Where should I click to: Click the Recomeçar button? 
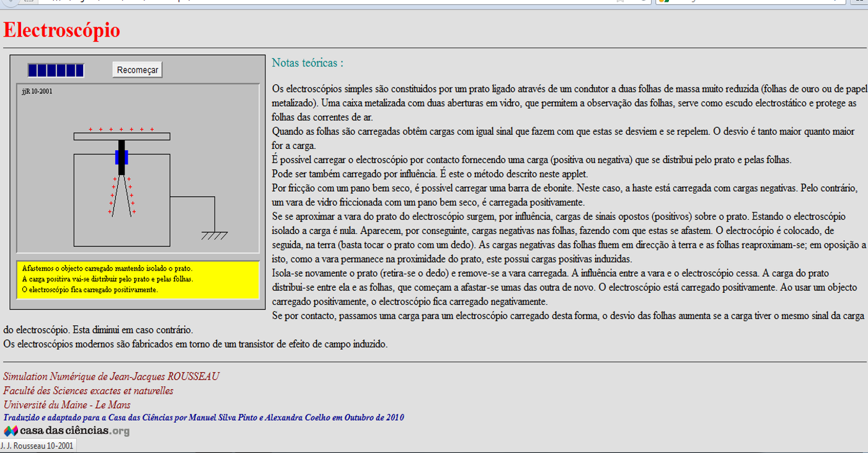137,70
